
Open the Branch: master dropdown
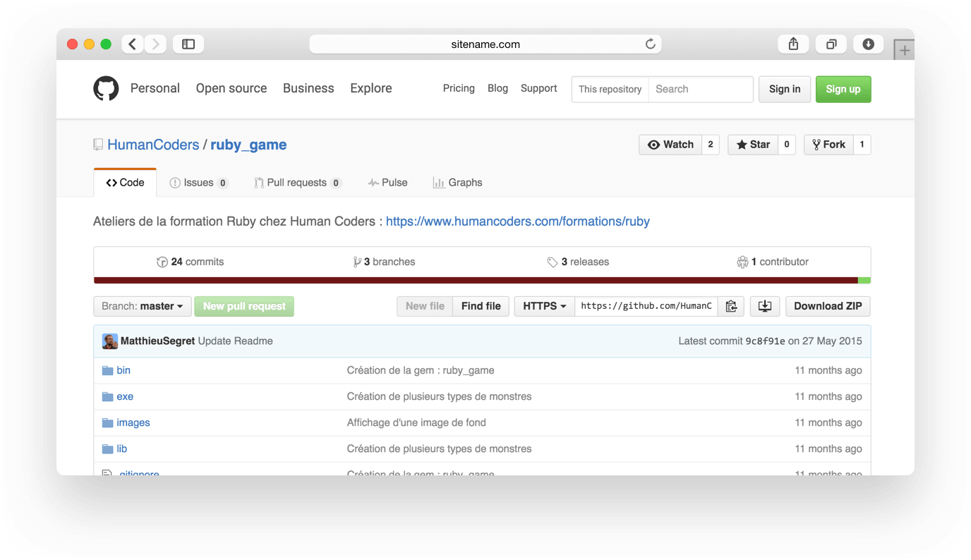click(142, 306)
